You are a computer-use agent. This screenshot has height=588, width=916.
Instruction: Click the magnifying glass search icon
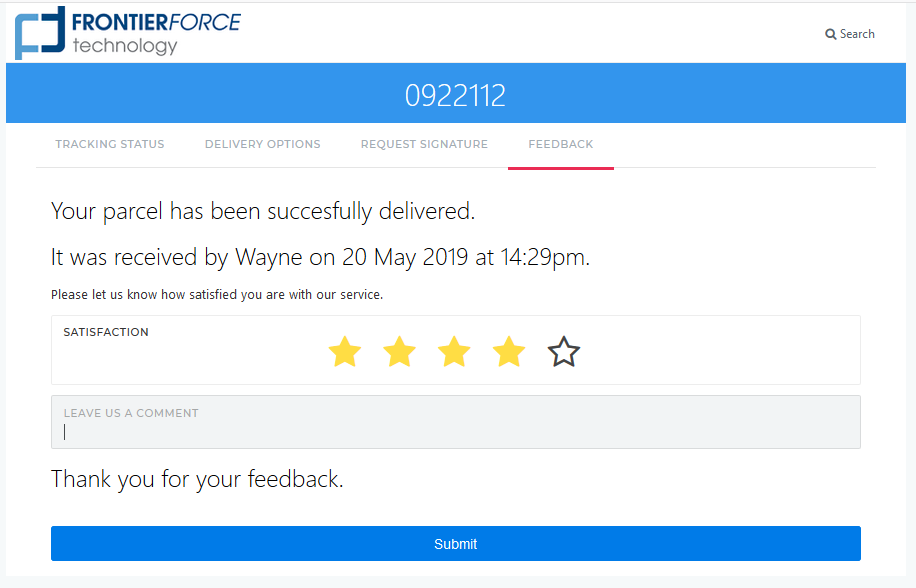(x=830, y=34)
